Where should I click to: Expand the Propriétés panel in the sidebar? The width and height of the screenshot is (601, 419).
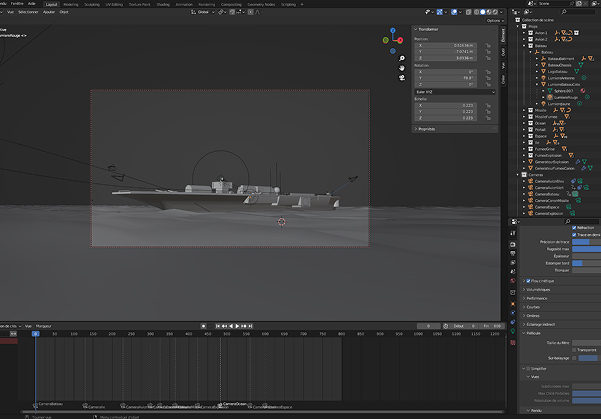coord(455,129)
